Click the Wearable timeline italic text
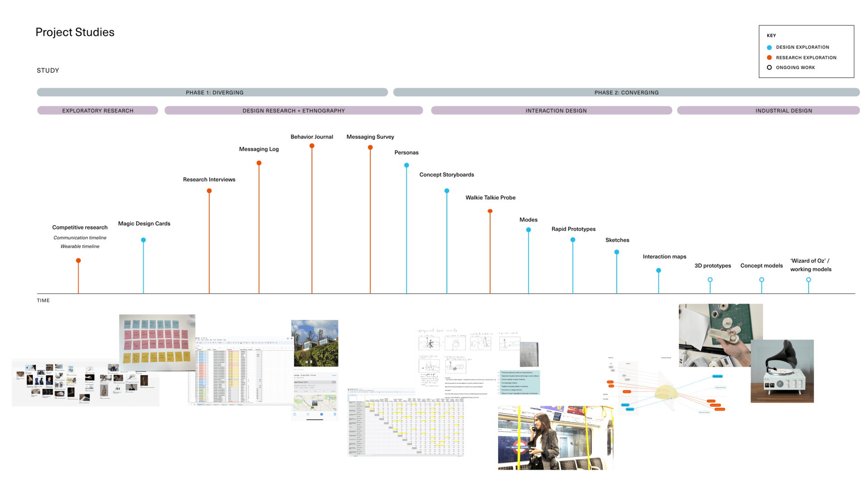The image size is (868, 490). [x=80, y=246]
